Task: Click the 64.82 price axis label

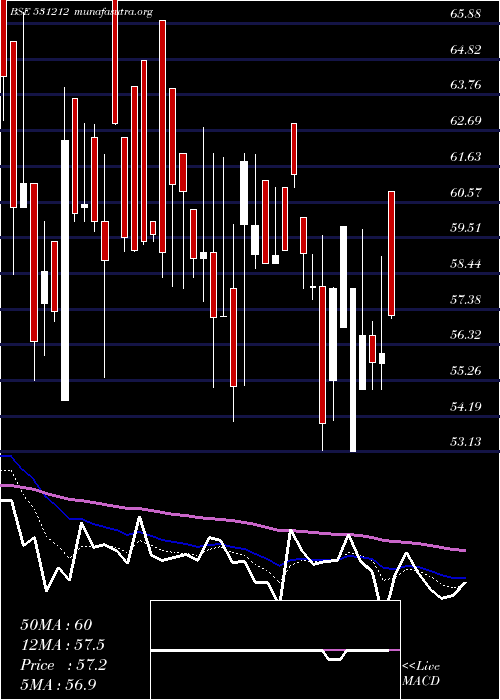Action: click(465, 50)
